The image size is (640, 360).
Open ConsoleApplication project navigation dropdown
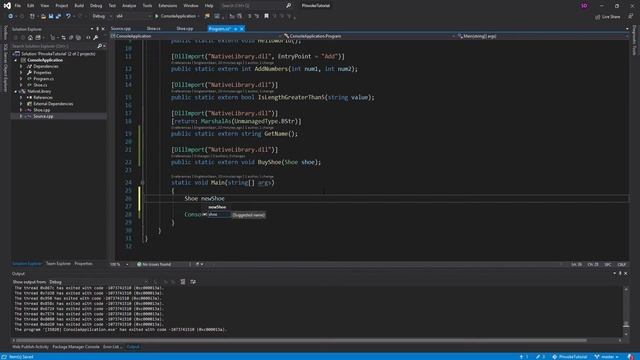(196, 36)
